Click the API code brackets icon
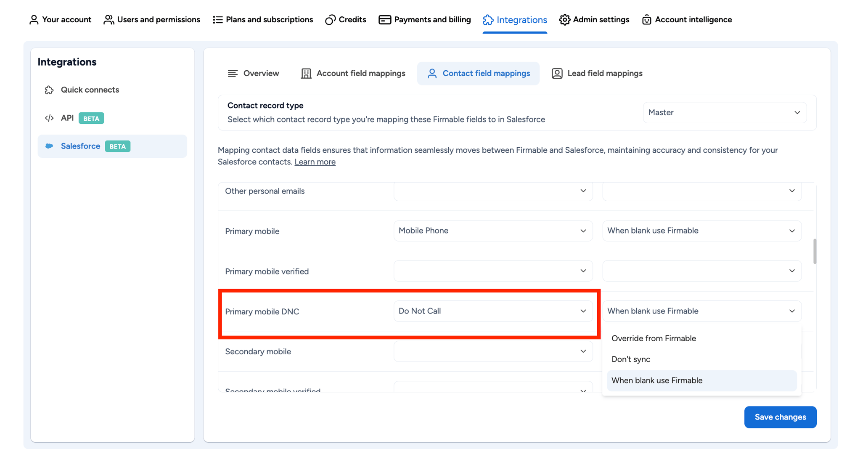This screenshot has height=449, width=868. (49, 118)
